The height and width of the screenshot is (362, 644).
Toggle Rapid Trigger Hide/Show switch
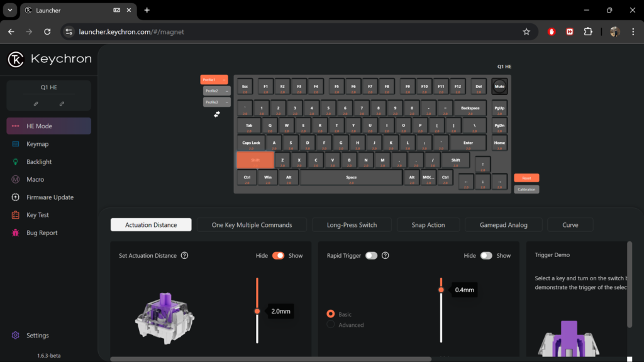[486, 255]
